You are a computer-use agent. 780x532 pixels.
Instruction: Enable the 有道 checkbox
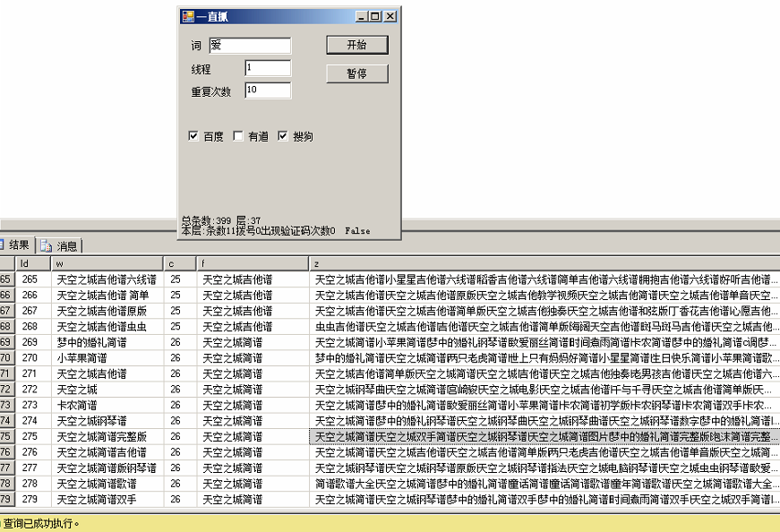(238, 136)
